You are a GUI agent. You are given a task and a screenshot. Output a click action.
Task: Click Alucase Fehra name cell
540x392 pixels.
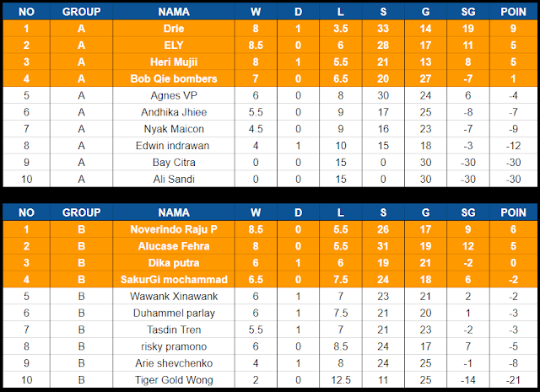(x=174, y=246)
